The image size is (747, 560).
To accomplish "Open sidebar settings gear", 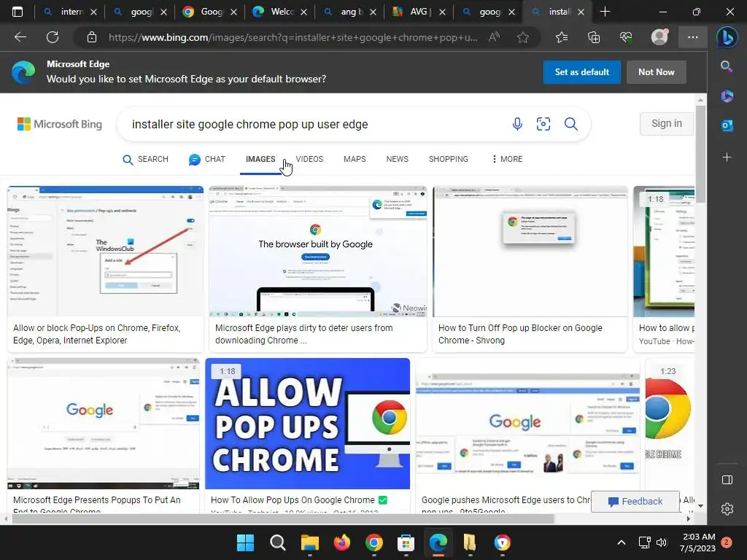I will click(x=727, y=509).
